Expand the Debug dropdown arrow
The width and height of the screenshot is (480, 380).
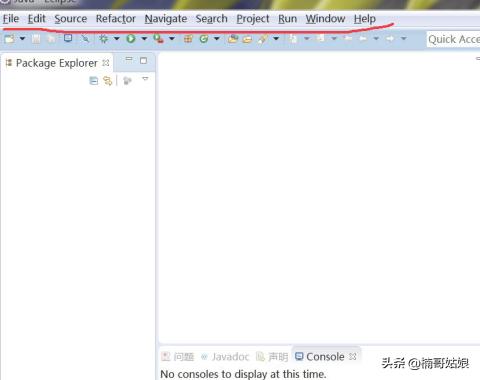(117, 39)
